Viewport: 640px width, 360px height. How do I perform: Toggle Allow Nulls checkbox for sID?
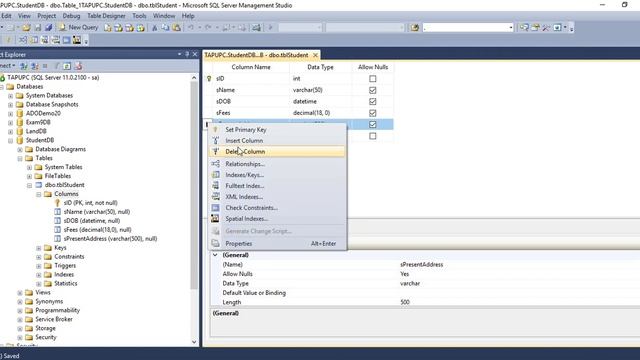373,79
